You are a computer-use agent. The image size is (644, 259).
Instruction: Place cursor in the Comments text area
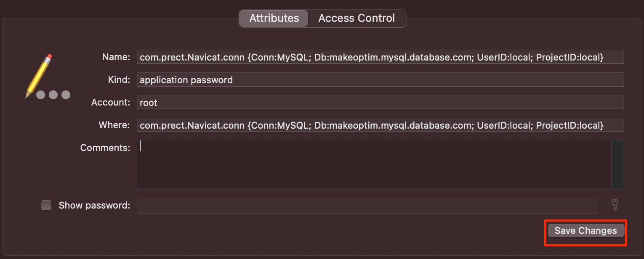click(374, 164)
